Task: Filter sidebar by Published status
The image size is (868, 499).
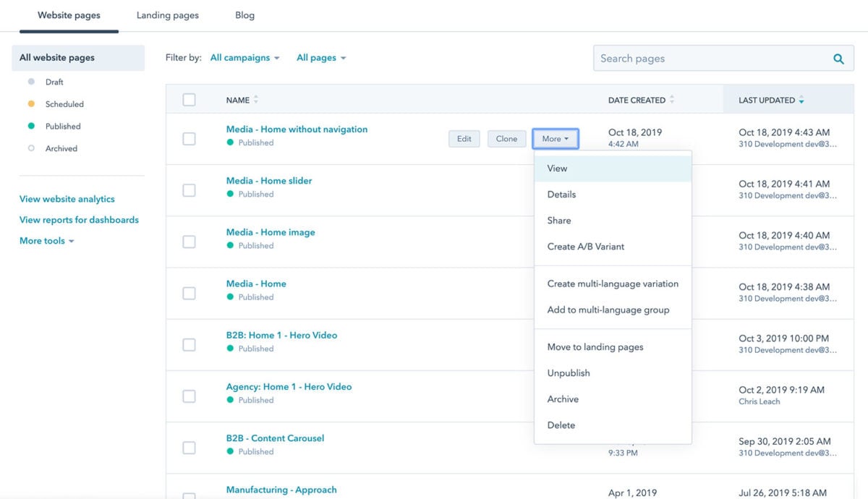Action: tap(63, 127)
